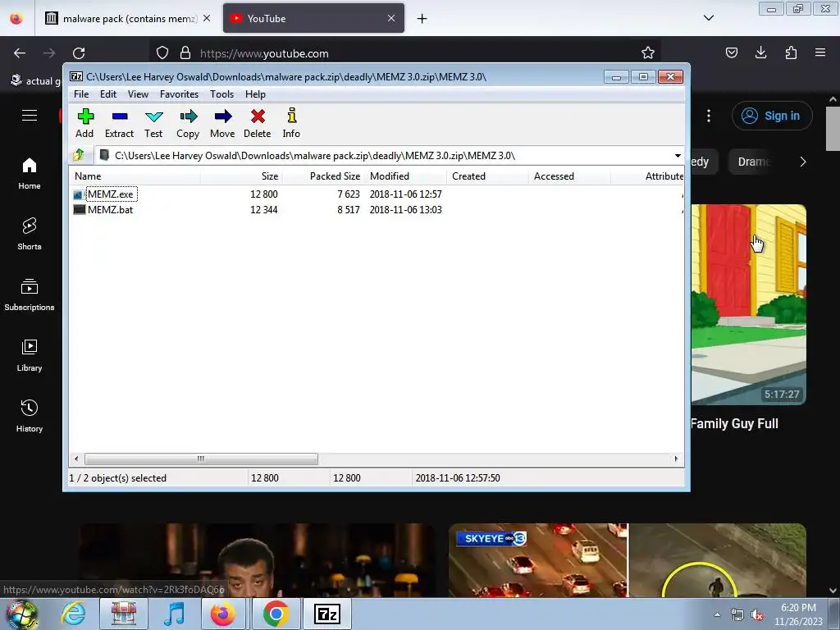The height and width of the screenshot is (630, 840).
Task: Open Google Chrome from taskbar
Action: pyautogui.click(x=276, y=614)
